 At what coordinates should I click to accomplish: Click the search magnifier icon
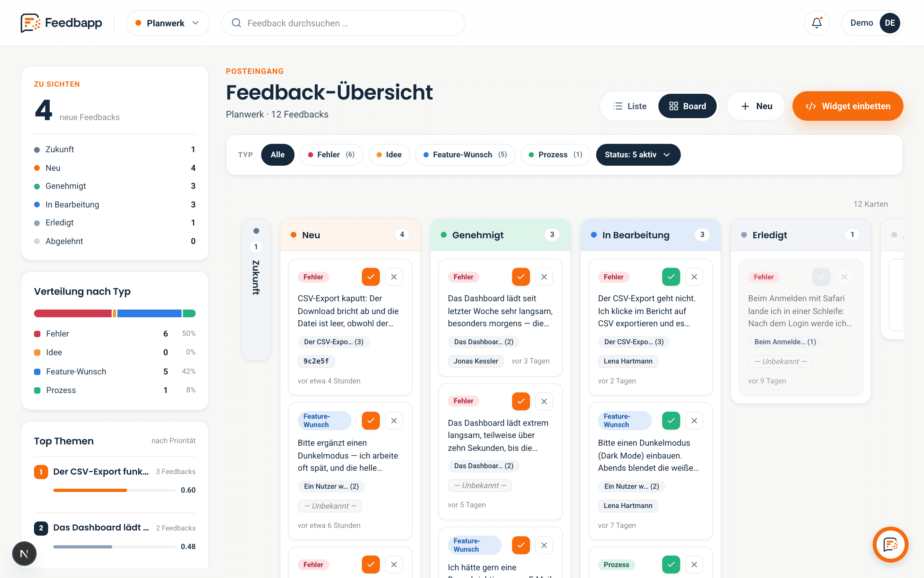click(x=236, y=23)
